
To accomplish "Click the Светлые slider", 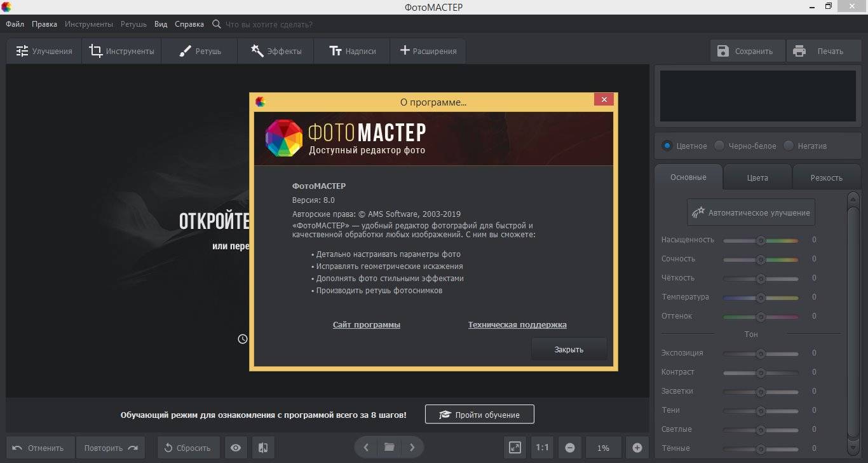I will coord(761,430).
